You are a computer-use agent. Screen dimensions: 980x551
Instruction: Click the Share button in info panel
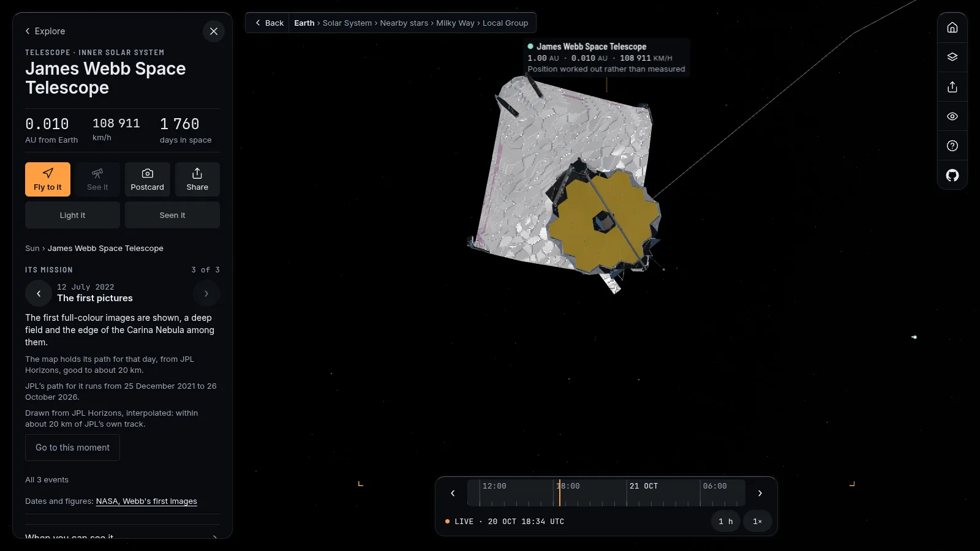(197, 179)
